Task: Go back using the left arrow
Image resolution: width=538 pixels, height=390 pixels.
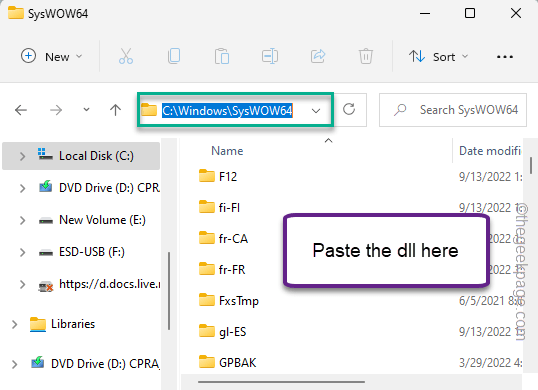Action: [21, 110]
